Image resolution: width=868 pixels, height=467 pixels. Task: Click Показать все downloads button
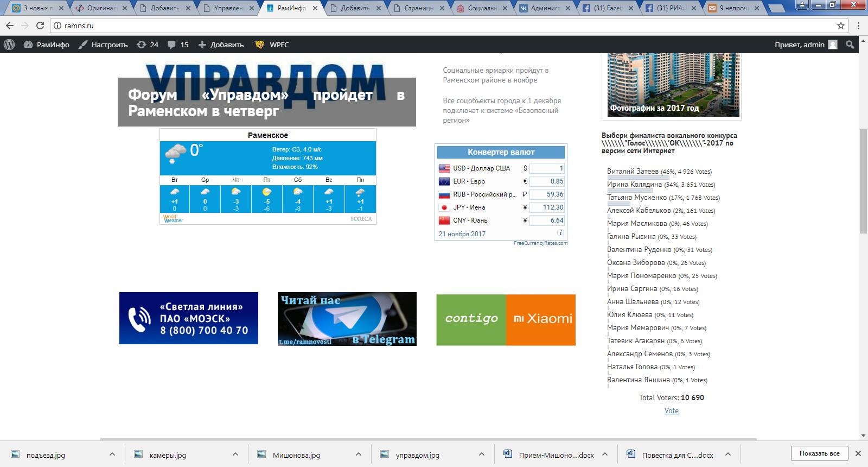[819, 453]
